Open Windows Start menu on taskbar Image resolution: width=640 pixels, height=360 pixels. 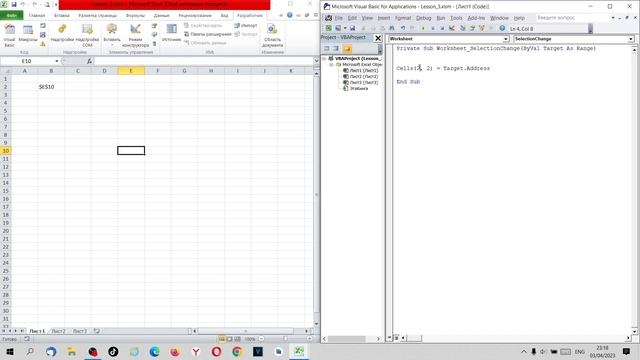pyautogui.click(x=10, y=351)
